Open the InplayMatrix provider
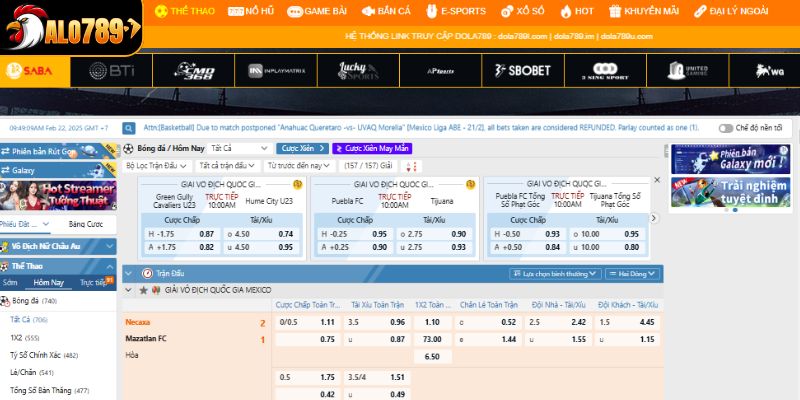 point(277,71)
